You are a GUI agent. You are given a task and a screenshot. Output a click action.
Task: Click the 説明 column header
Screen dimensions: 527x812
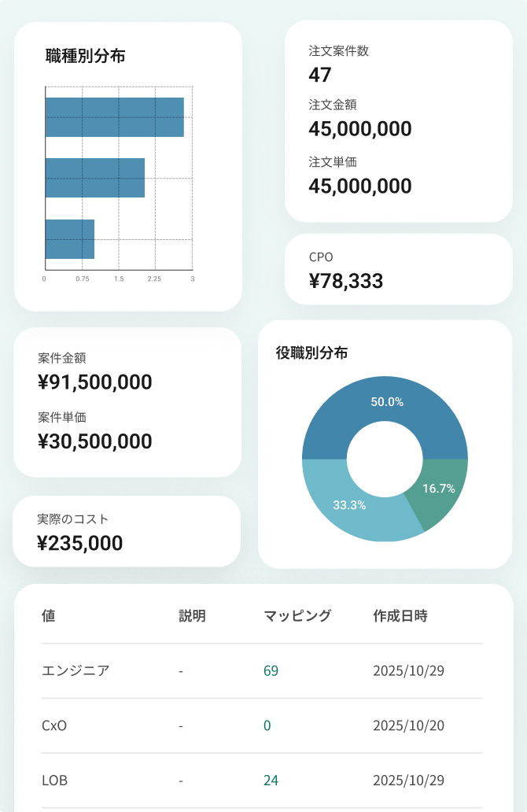(192, 616)
